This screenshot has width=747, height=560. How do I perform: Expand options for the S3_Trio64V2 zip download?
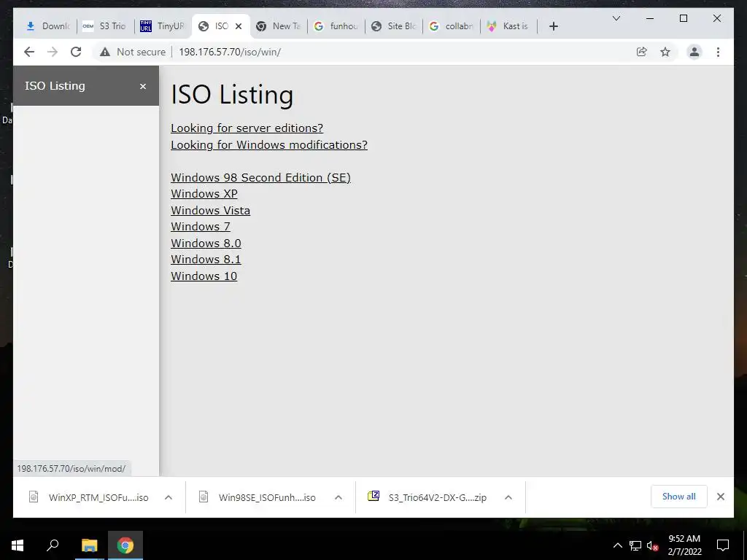(508, 497)
